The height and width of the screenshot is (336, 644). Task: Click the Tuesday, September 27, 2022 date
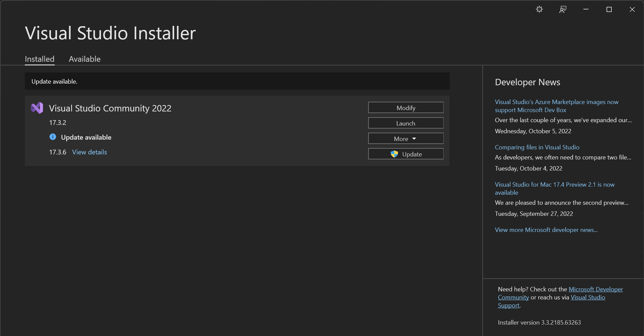coord(534,214)
